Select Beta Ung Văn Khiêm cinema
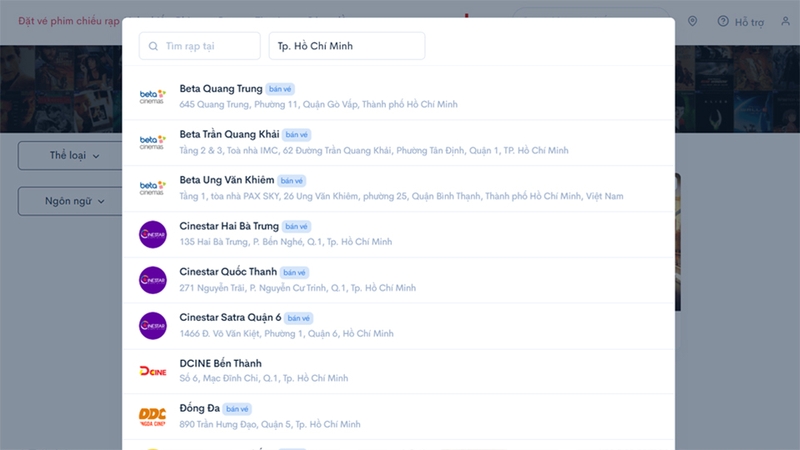 tap(227, 180)
